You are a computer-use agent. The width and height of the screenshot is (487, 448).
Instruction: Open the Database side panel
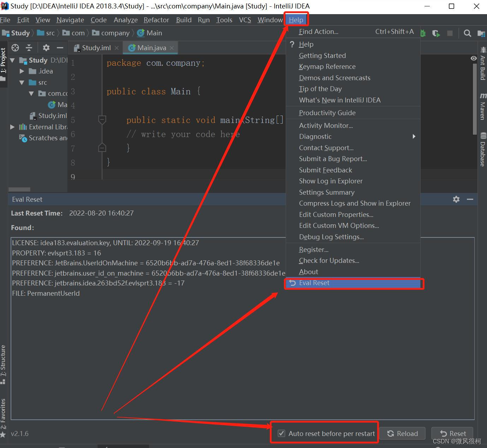point(482,149)
